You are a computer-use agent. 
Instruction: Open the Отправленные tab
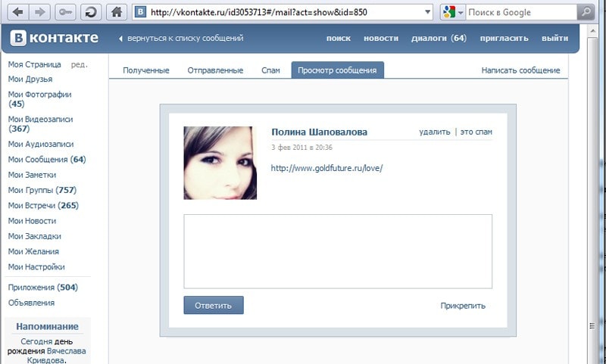(215, 70)
